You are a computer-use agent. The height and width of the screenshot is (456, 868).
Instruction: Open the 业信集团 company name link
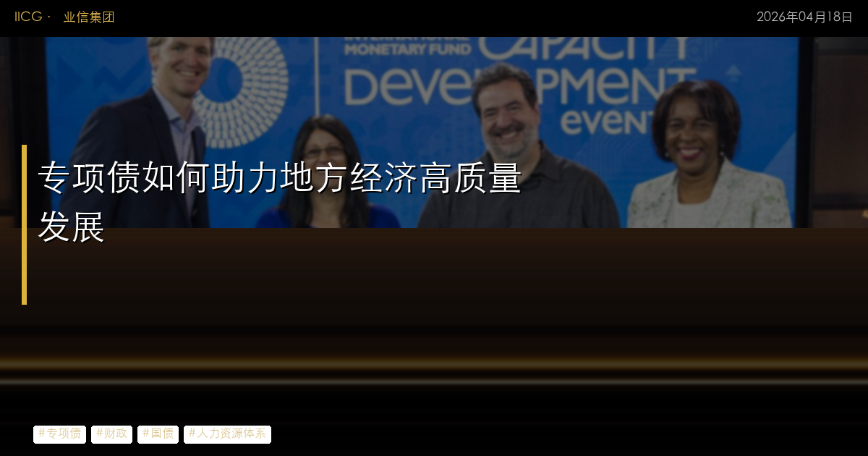pos(89,17)
